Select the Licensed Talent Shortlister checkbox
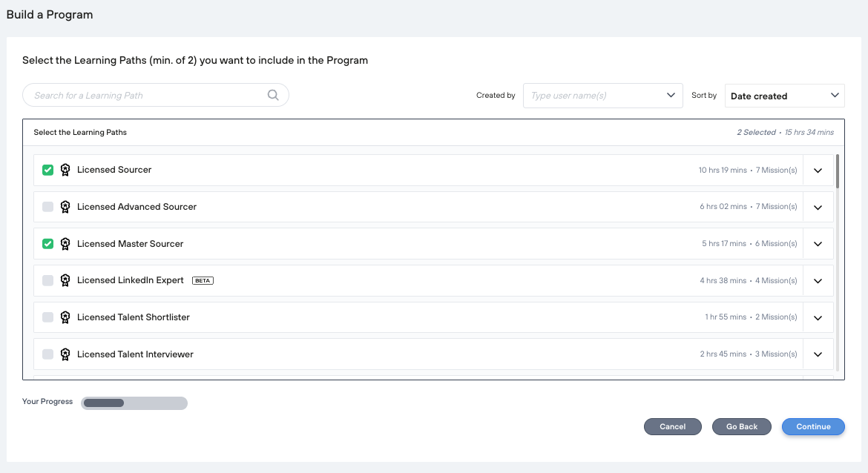The height and width of the screenshot is (473, 868). [x=47, y=317]
